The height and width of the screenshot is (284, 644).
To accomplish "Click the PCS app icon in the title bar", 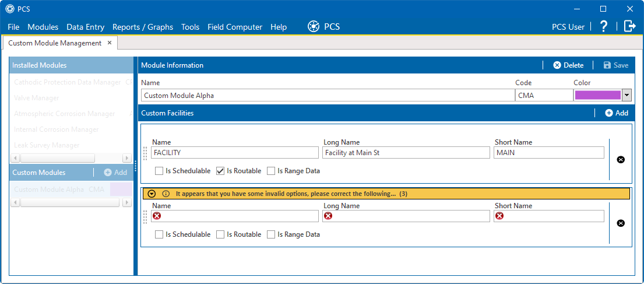I will click(x=9, y=9).
